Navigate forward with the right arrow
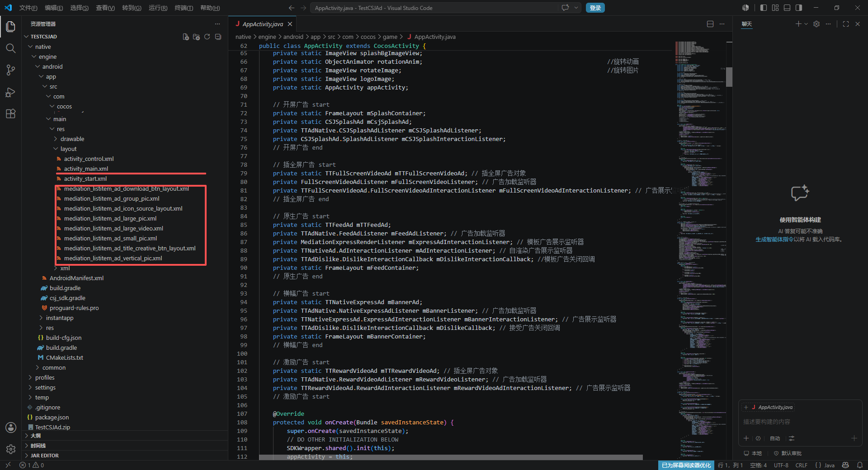The width and height of the screenshot is (868, 470). [x=303, y=8]
